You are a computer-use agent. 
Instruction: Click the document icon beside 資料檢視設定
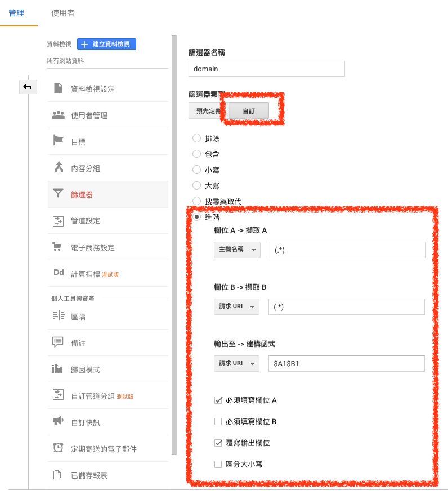point(58,88)
